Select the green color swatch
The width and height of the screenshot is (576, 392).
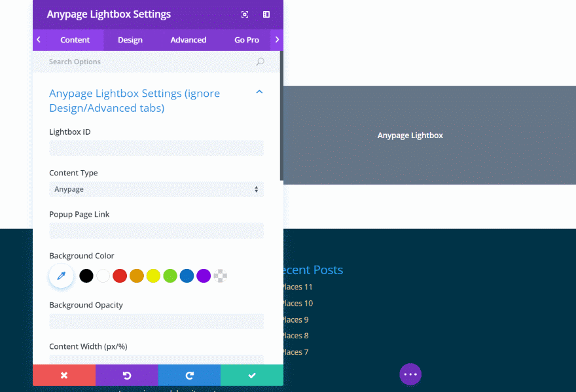(x=170, y=276)
